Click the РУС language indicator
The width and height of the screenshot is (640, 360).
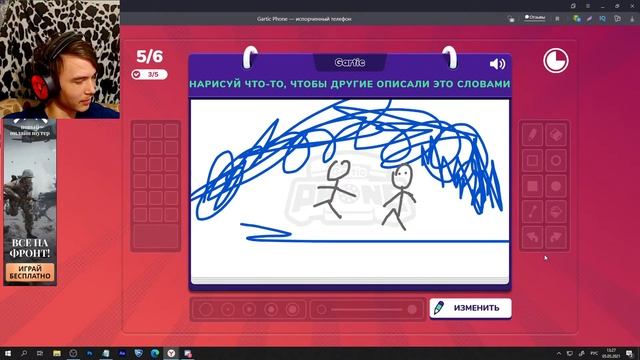pos(595,353)
